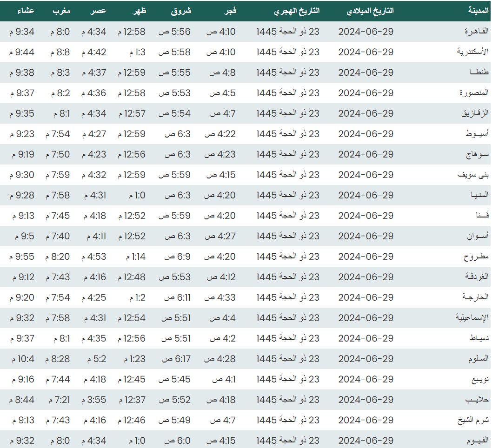Click the Maghrib time for الغردقة
The width and height of the screenshot is (492, 448).
[58, 277]
